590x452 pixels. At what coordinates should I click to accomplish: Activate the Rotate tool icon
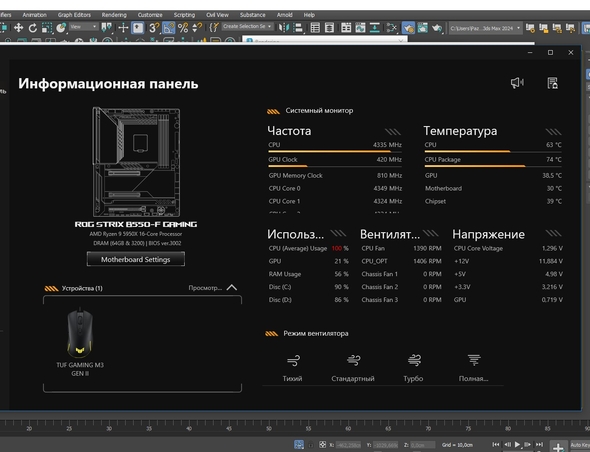[33, 27]
